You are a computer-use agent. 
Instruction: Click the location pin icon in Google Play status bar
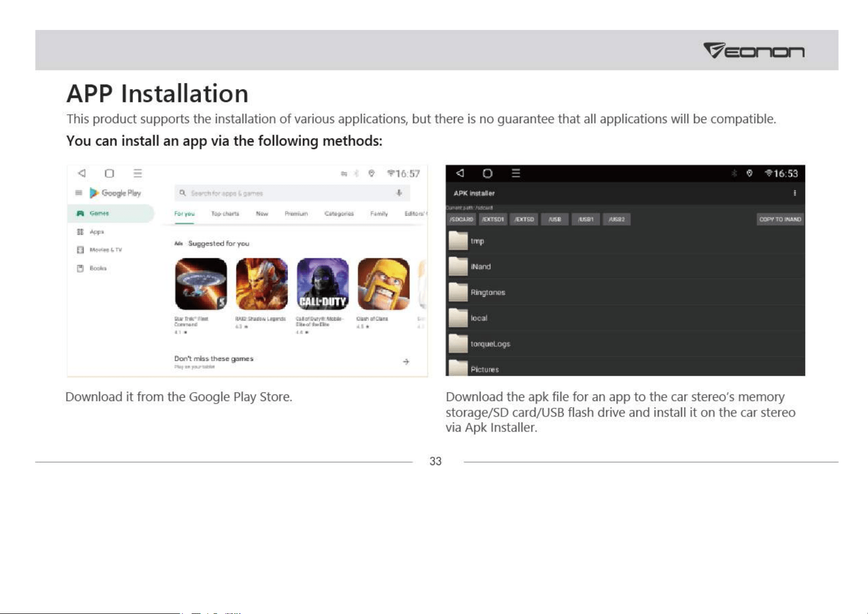(371, 173)
